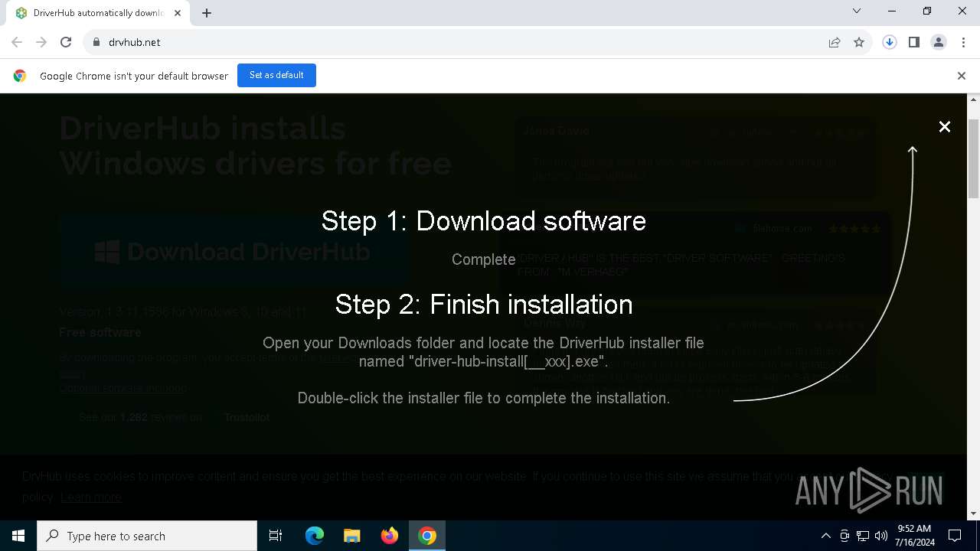Open File Explorer from the taskbar
The width and height of the screenshot is (980, 551).
click(x=351, y=536)
